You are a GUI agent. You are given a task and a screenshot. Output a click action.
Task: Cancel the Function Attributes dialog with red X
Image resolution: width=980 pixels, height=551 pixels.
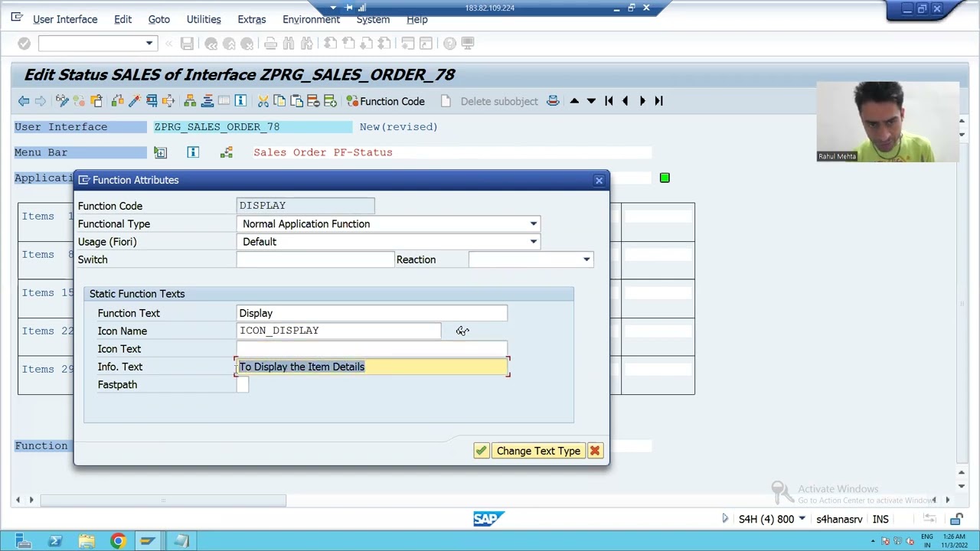tap(595, 451)
